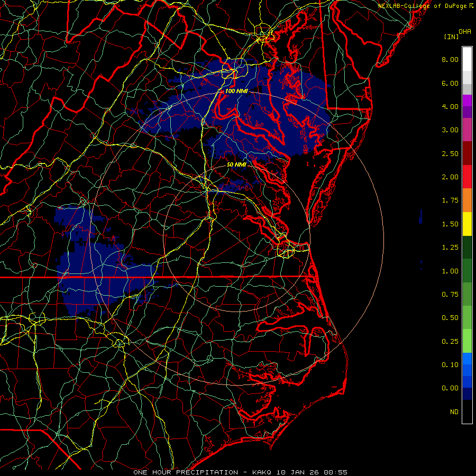Select the orange 1.75 legend swatch
This screenshot has height=476, width=476.
(x=467, y=200)
